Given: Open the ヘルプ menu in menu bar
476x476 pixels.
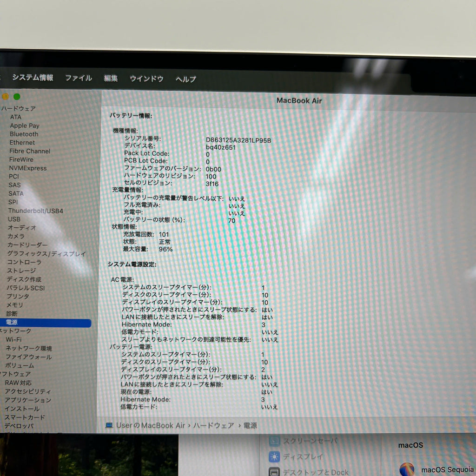Looking at the screenshot, I should pos(186,79).
